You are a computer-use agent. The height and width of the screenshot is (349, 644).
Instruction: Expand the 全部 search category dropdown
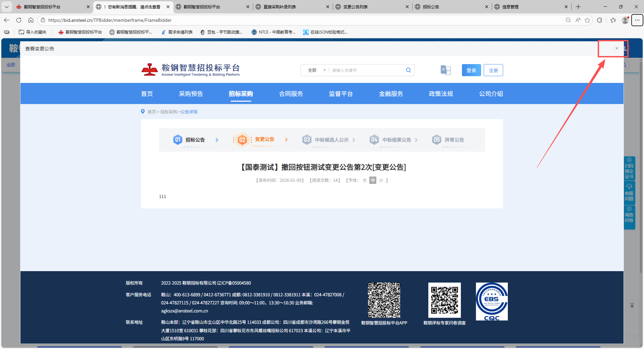(x=316, y=70)
